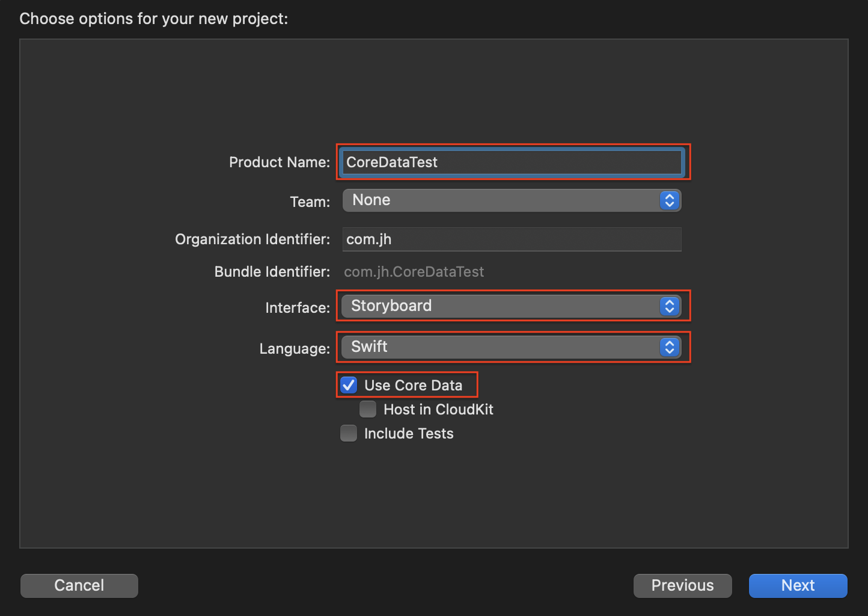Uncheck the Use Core Data checkbox
This screenshot has height=616, width=868.
click(x=349, y=385)
